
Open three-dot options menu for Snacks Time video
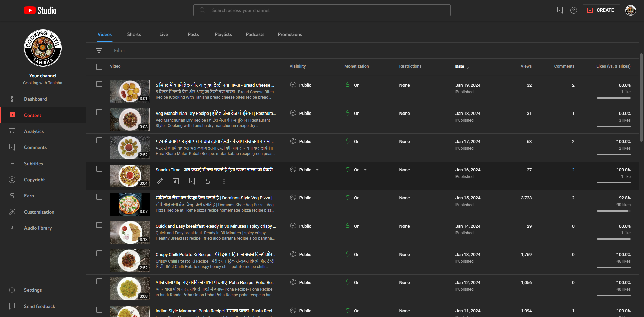pyautogui.click(x=224, y=181)
